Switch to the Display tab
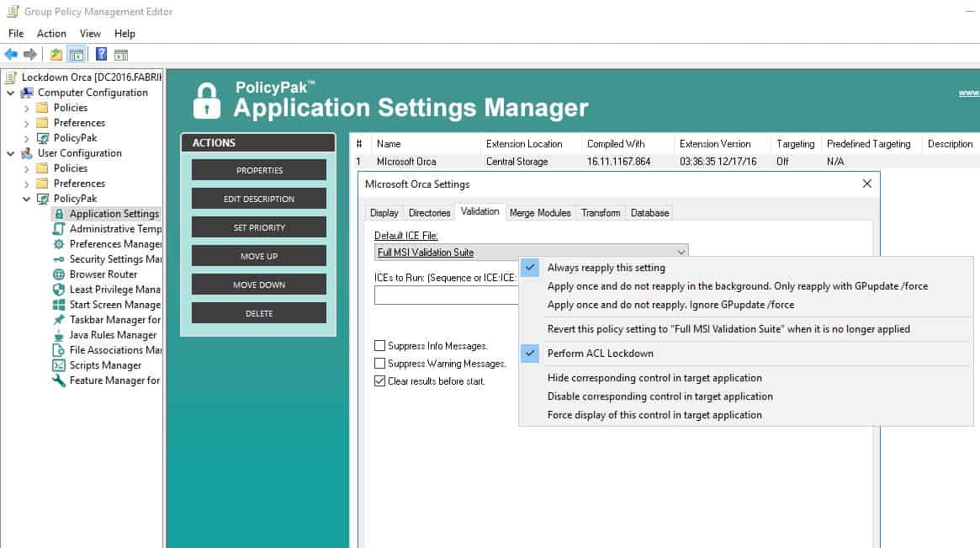This screenshot has height=548, width=980. click(x=384, y=213)
